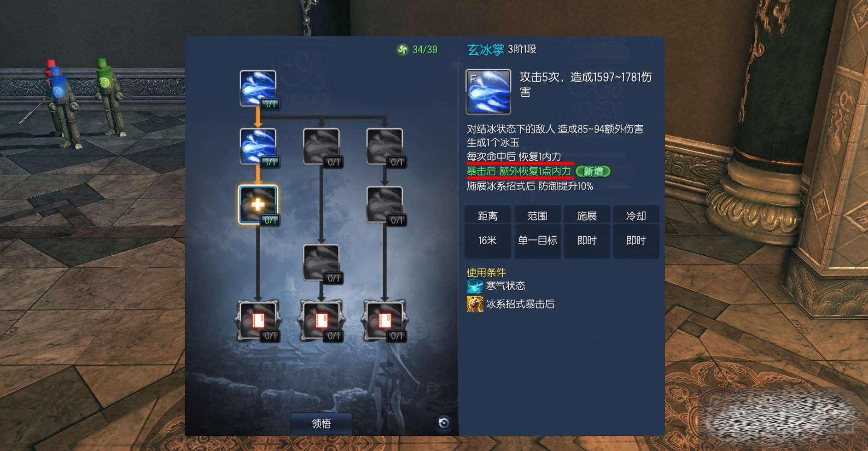
Task: Select second-tier learned ice palm node
Action: coord(258,146)
